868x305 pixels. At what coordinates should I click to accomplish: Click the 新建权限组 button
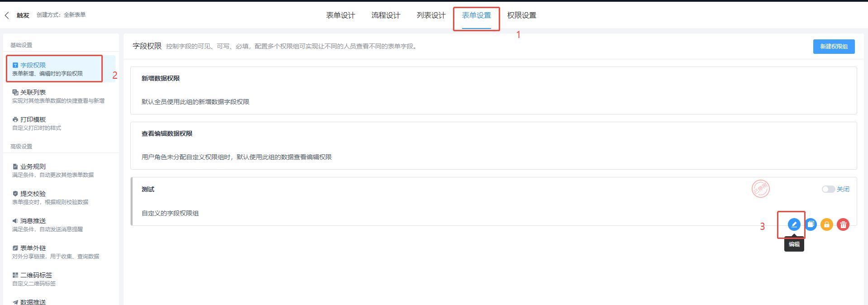tap(834, 47)
